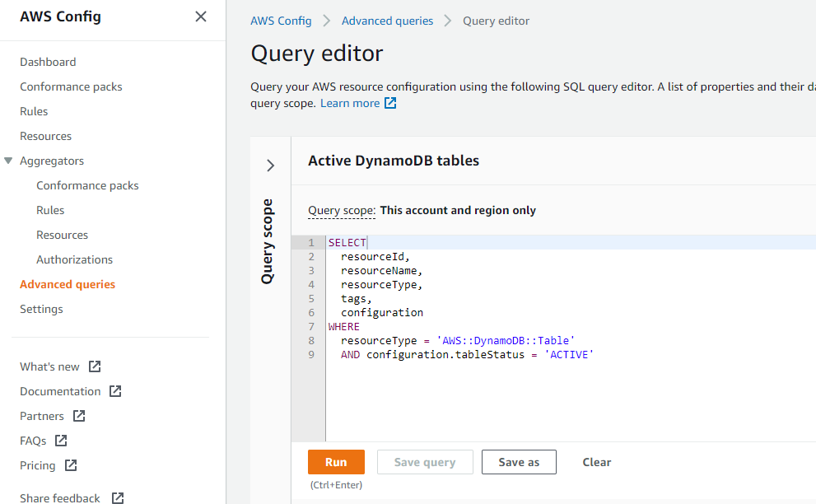Screen dimensions: 816x504
Task: Navigate to AWS Config via breadcrumb
Action: pos(281,21)
